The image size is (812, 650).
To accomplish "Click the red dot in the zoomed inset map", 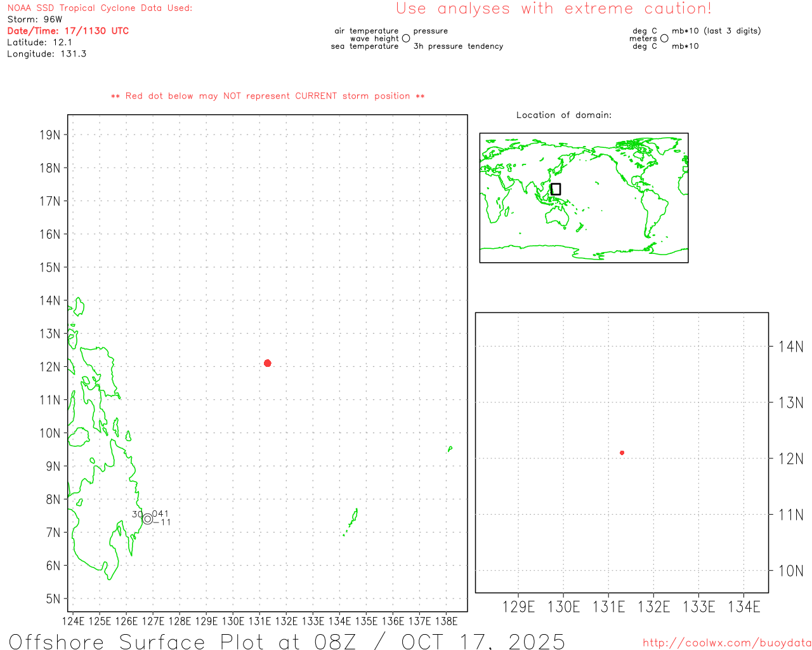I will (x=622, y=453).
